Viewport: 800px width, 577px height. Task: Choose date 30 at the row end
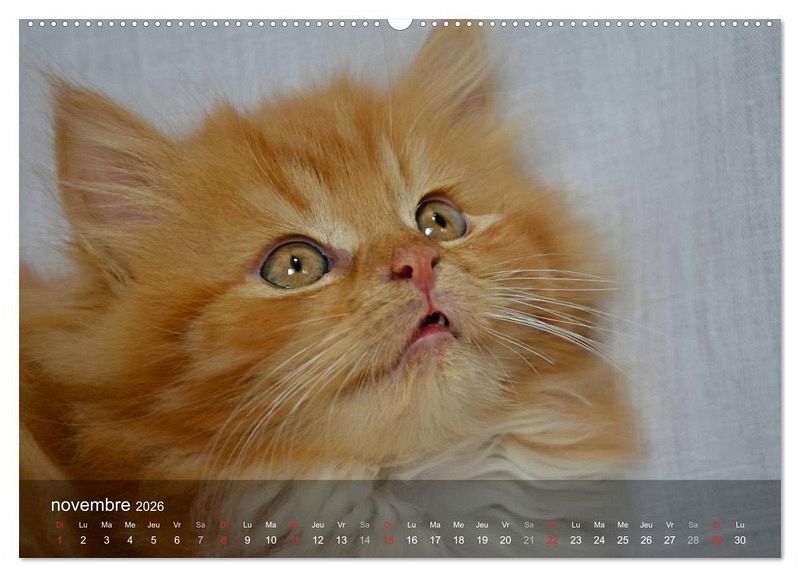coord(740,540)
